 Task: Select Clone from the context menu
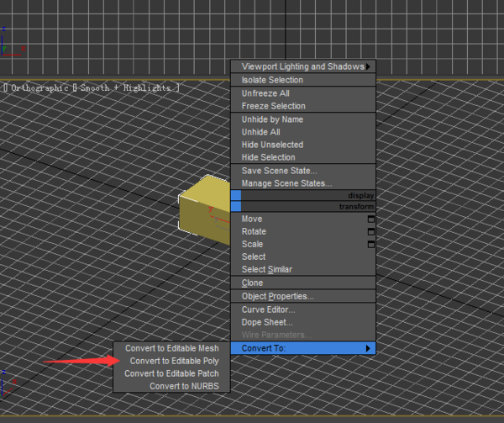point(252,283)
